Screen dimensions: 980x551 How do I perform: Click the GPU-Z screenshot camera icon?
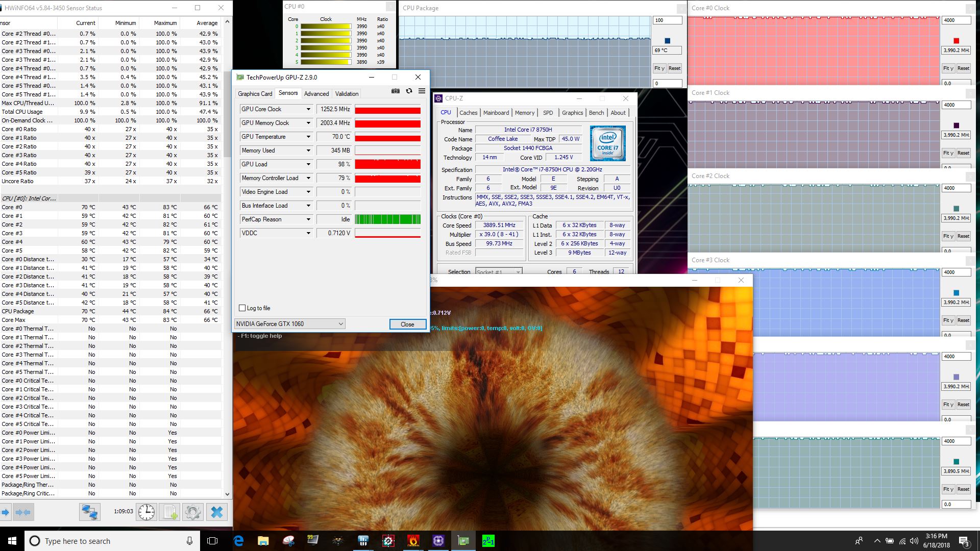[395, 91]
